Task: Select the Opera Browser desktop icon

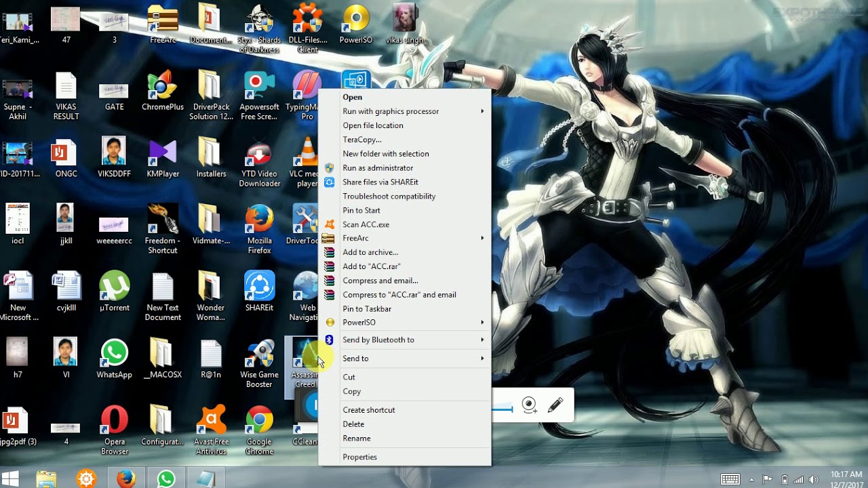Action: [115, 430]
